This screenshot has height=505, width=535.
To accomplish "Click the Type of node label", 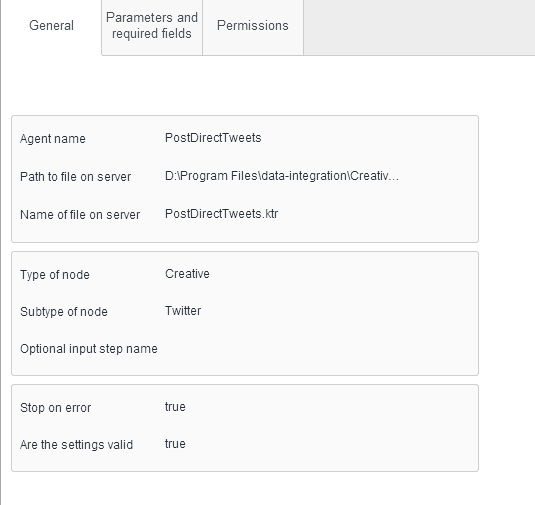I will pyautogui.click(x=55, y=275).
